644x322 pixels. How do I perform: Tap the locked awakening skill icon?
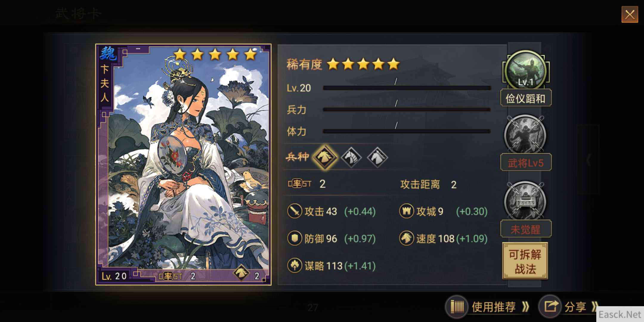pos(525,201)
